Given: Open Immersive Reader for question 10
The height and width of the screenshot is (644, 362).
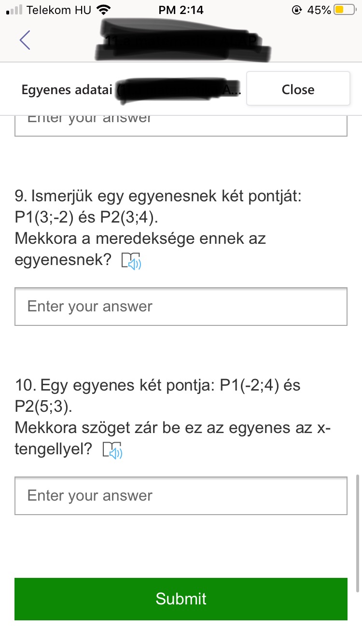Looking at the screenshot, I should point(113,450).
